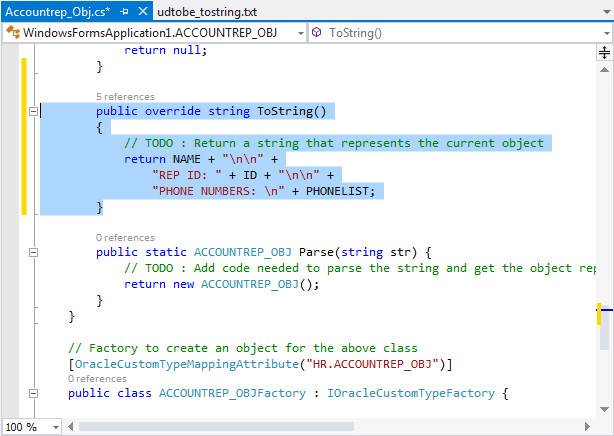This screenshot has width=614, height=436.
Task: Open the 100 % zoom dropdown
Action: point(56,427)
